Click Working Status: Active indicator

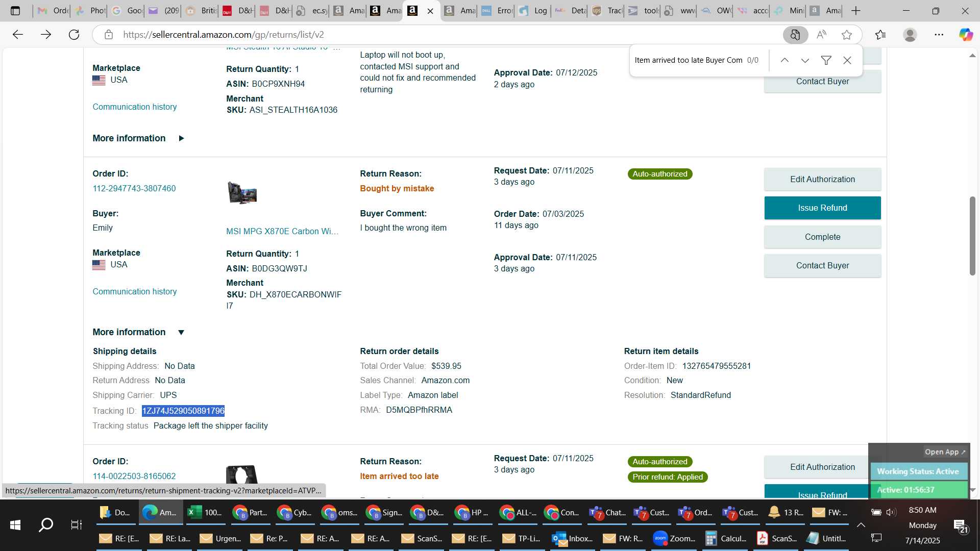click(x=918, y=471)
